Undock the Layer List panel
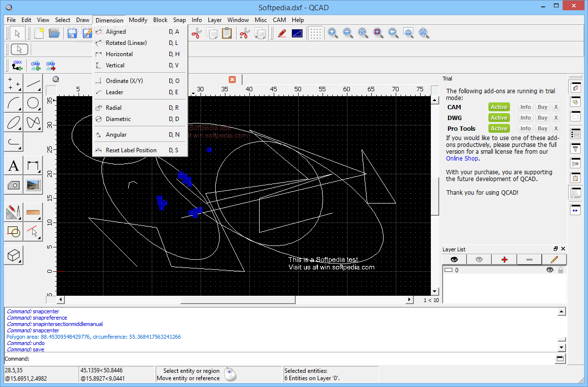Image resolution: width=588 pixels, height=387 pixels. coord(556,249)
